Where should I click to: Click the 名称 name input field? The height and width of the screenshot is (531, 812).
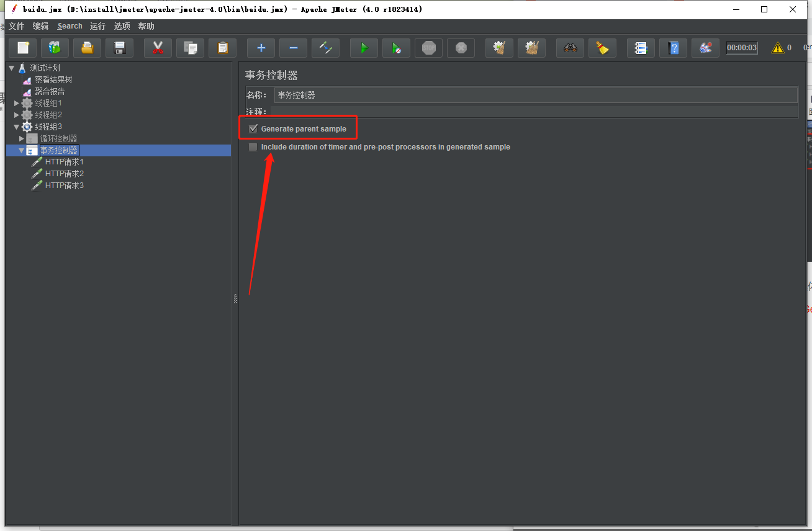point(536,95)
